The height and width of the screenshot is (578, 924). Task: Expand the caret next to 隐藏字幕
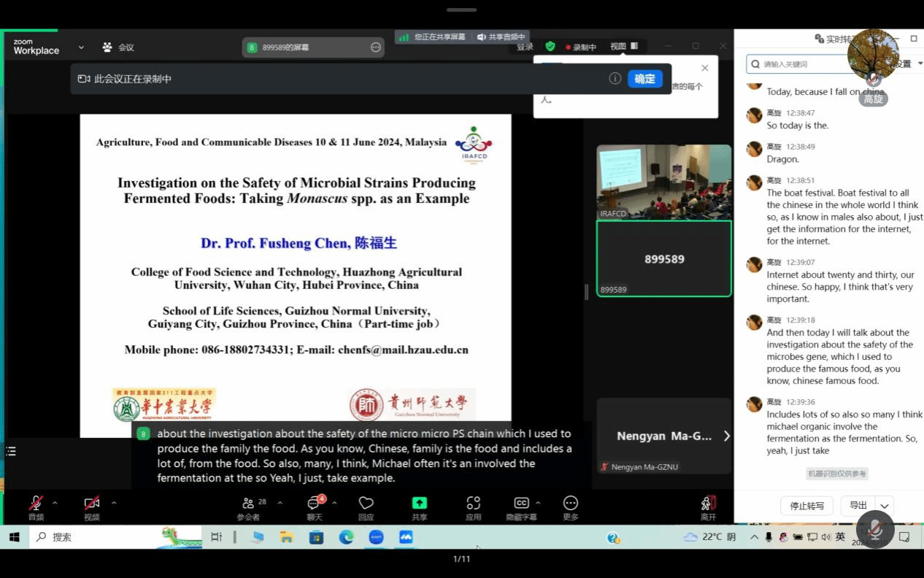coord(538,503)
